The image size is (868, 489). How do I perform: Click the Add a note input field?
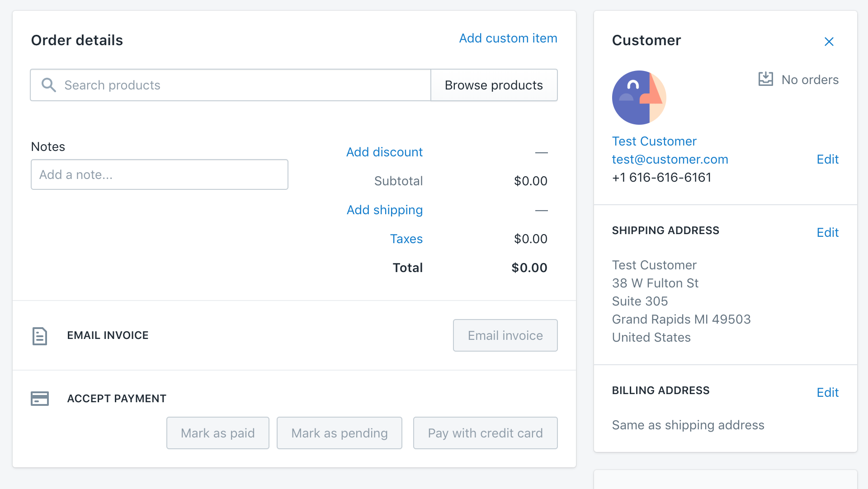point(159,174)
